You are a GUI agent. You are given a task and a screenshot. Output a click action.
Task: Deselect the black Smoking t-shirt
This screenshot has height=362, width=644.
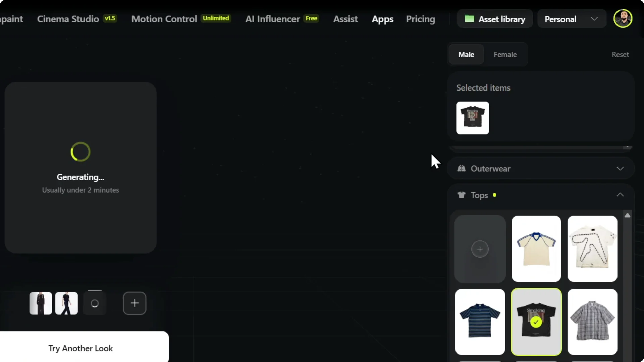[536, 322]
